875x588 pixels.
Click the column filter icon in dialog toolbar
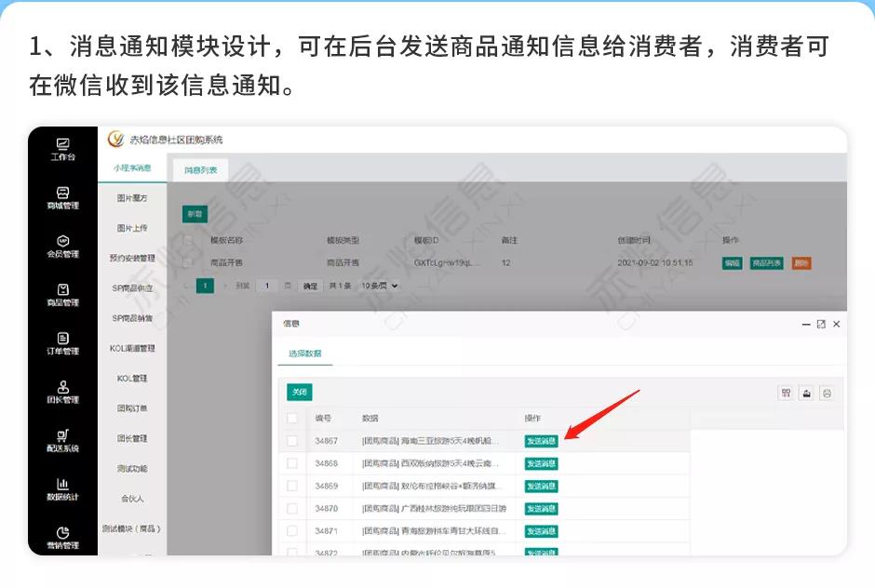787,393
